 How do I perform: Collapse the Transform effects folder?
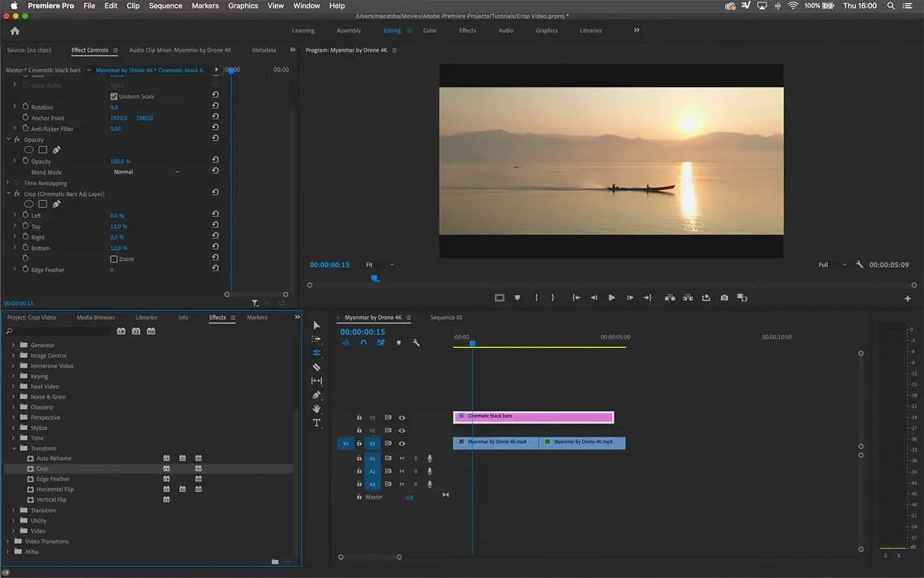[x=14, y=448]
